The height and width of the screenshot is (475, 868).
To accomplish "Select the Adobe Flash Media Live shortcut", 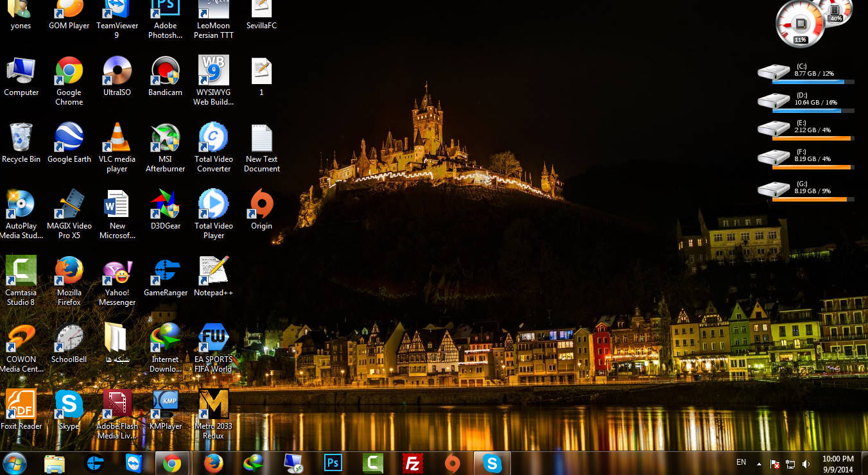I will pos(117,415).
